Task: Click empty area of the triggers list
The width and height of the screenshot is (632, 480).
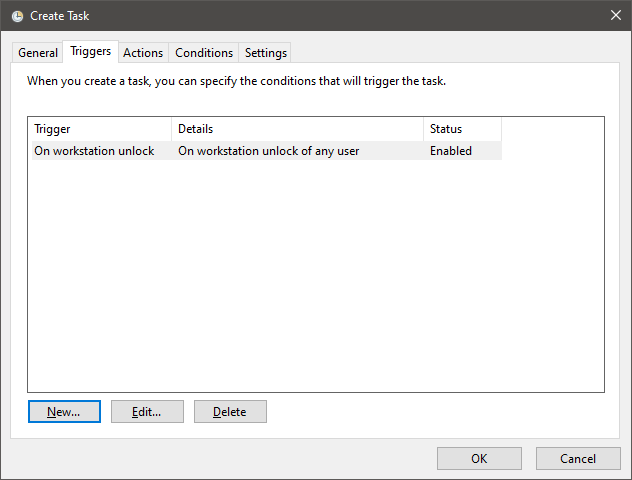Action: pyautogui.click(x=316, y=276)
